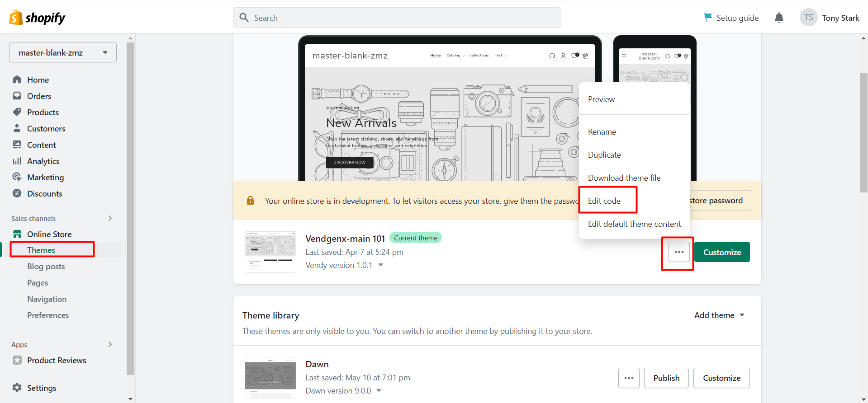Click the Search input field
Screen dimensions: 868x403
click(x=397, y=18)
